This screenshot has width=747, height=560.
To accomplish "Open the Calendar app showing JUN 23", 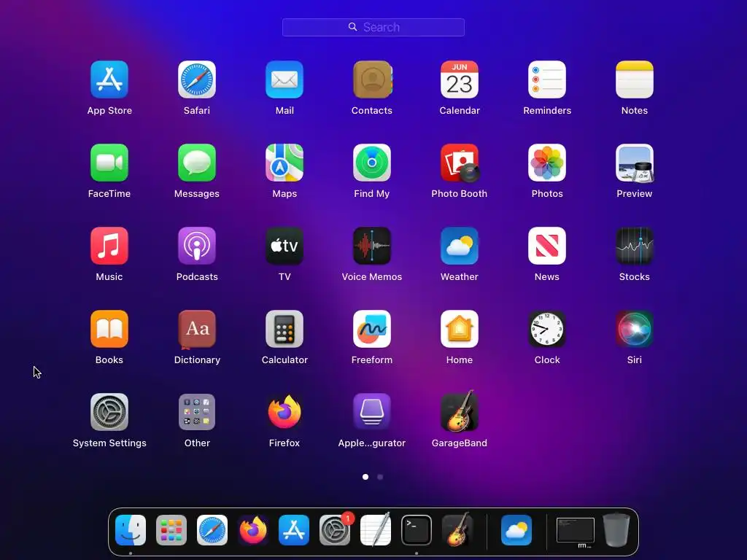I will 460,79.
